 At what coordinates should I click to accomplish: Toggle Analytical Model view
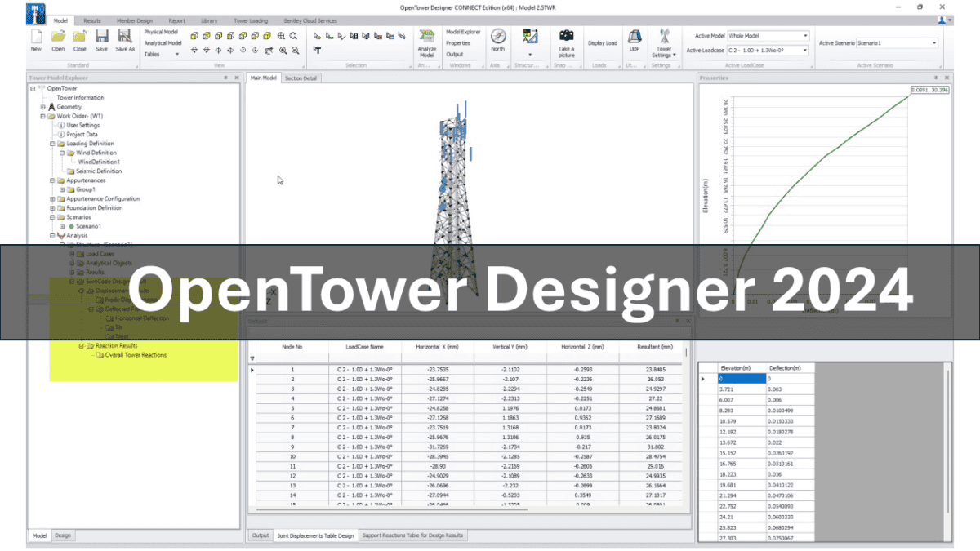click(x=162, y=42)
